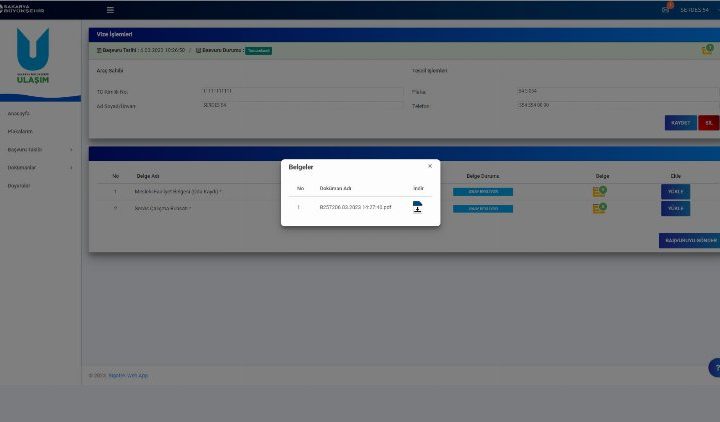Close the Belgeler popup dialog
Viewport: 720px width, 422px height.
(430, 166)
